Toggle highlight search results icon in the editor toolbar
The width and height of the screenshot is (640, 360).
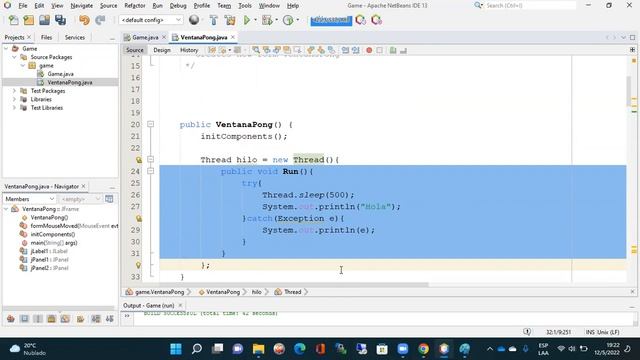pyautogui.click(x=287, y=50)
